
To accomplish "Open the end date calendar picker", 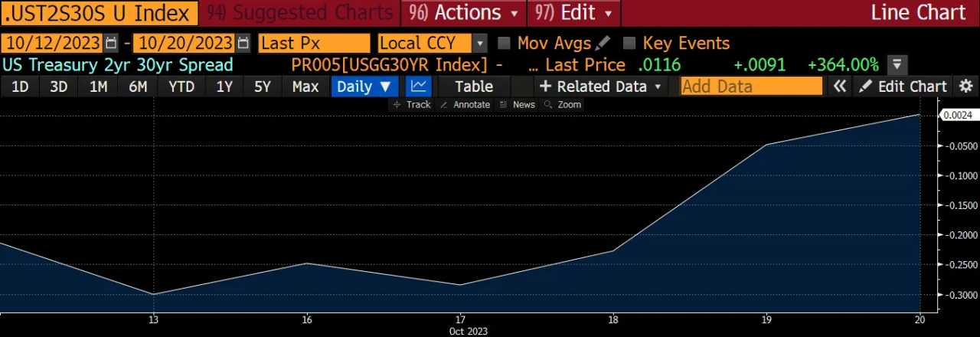I will 243,43.
